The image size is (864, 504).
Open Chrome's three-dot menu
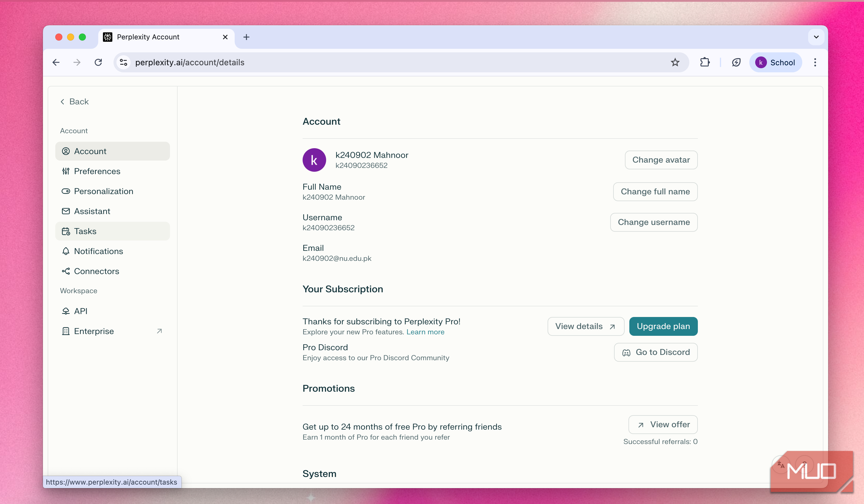tap(815, 62)
